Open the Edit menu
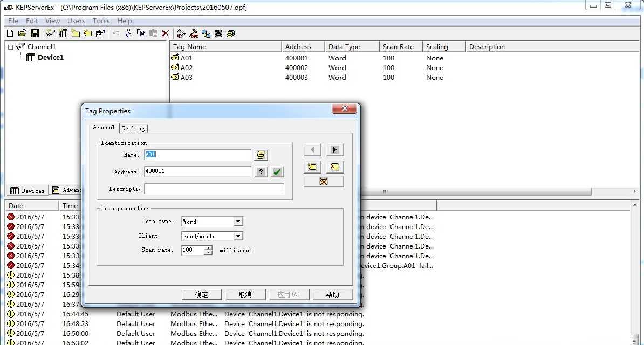Image resolution: width=644 pixels, height=345 pixels. 32,20
